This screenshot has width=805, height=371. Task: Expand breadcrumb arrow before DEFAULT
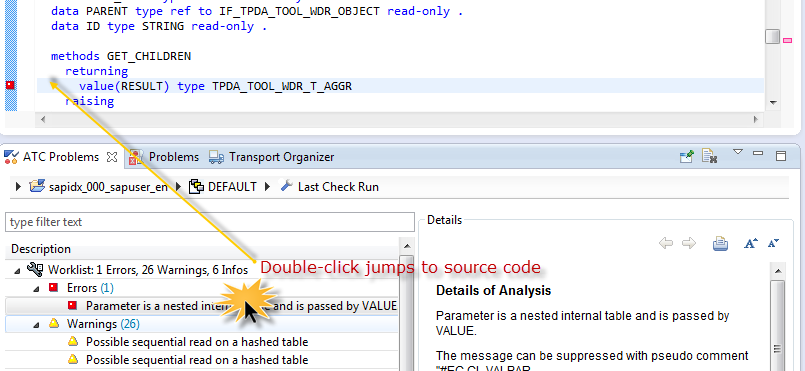(179, 187)
